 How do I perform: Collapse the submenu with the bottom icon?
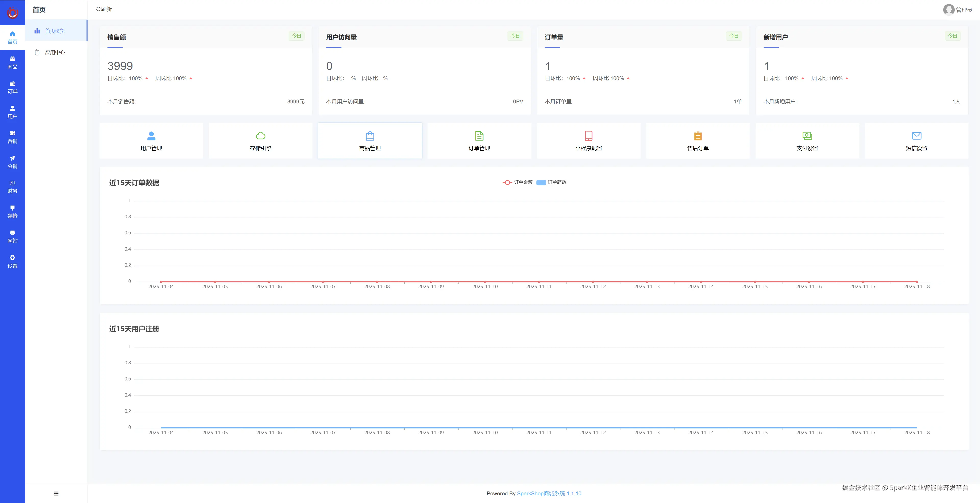pyautogui.click(x=56, y=494)
